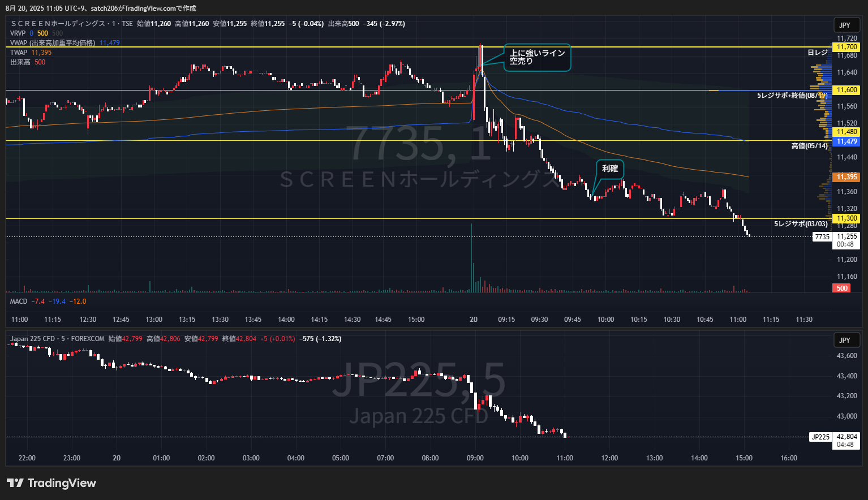Click the 12:30 time axis label

[x=88, y=320]
